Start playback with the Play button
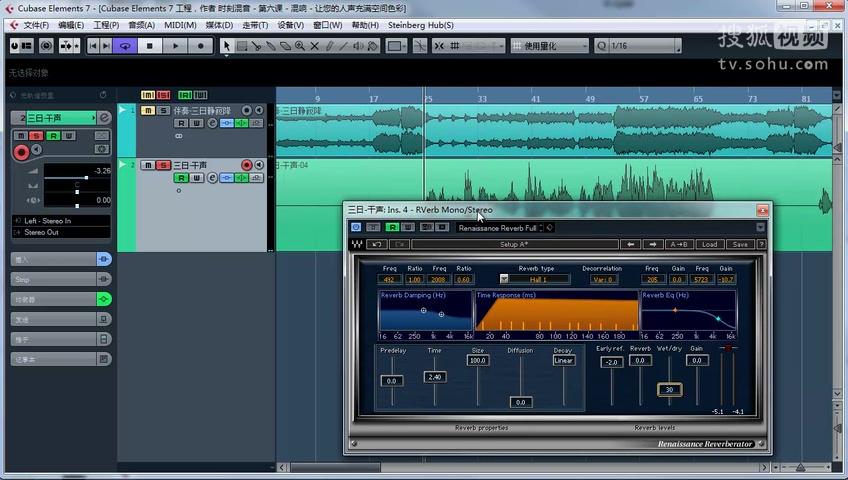The height and width of the screenshot is (480, 848). (x=175, y=46)
